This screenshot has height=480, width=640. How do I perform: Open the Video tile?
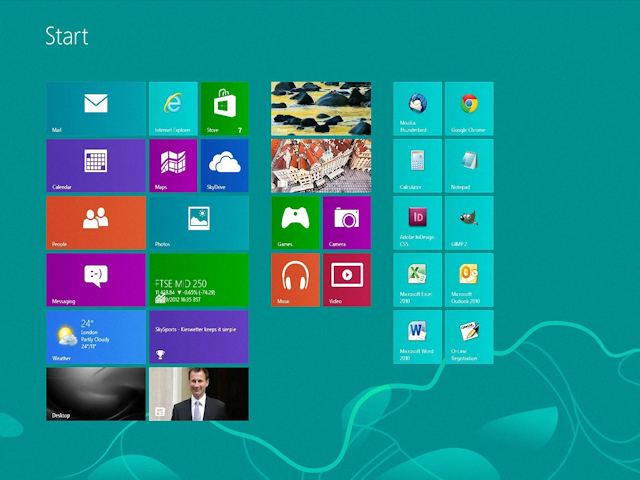click(346, 279)
